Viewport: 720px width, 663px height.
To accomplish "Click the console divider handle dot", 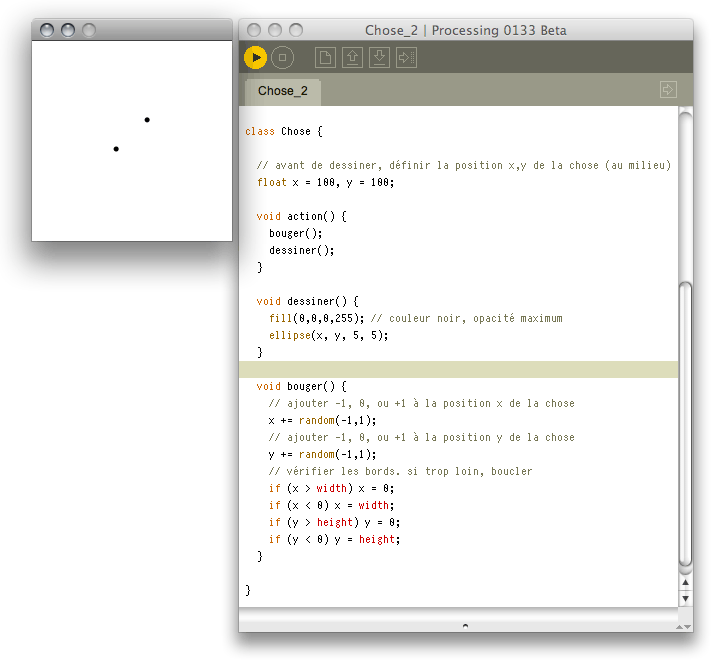I will click(465, 625).
